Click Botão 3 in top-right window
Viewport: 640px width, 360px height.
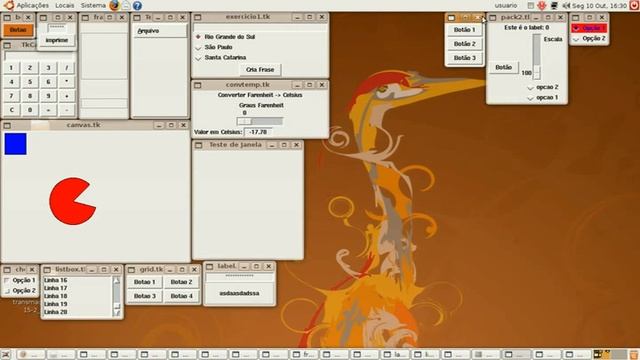point(464,58)
